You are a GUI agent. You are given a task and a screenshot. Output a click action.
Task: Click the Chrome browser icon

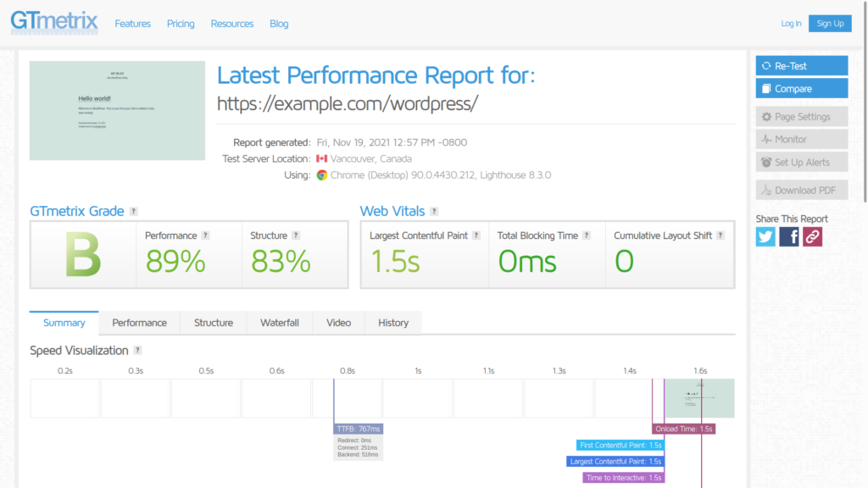[321, 175]
